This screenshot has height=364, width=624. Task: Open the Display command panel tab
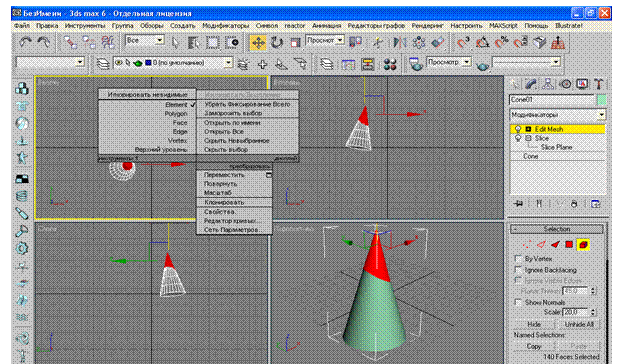pyautogui.click(x=582, y=84)
